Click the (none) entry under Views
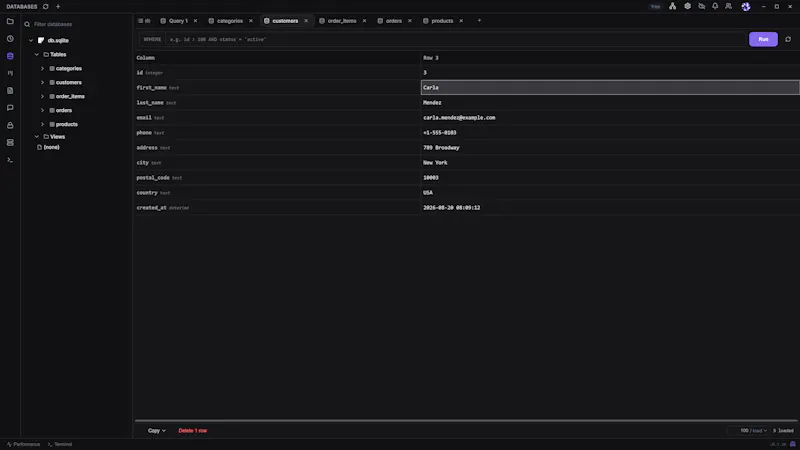Image resolution: width=800 pixels, height=450 pixels. [48, 147]
